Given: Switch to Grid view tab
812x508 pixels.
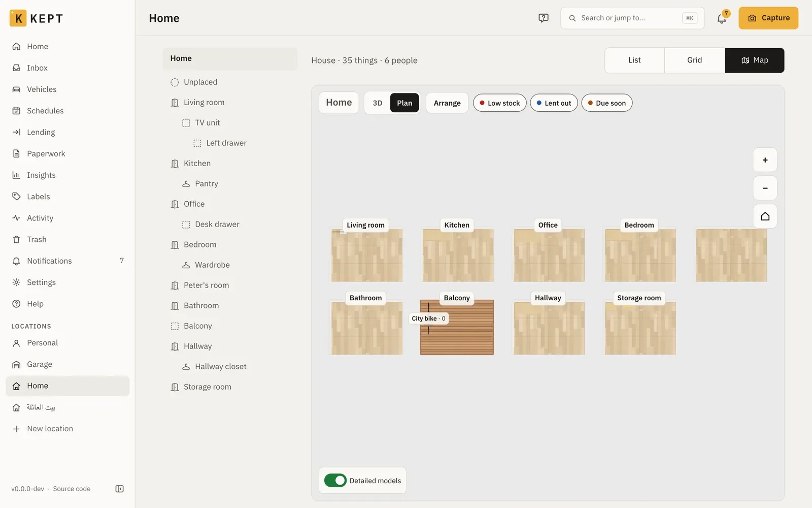Looking at the screenshot, I should coord(695,60).
